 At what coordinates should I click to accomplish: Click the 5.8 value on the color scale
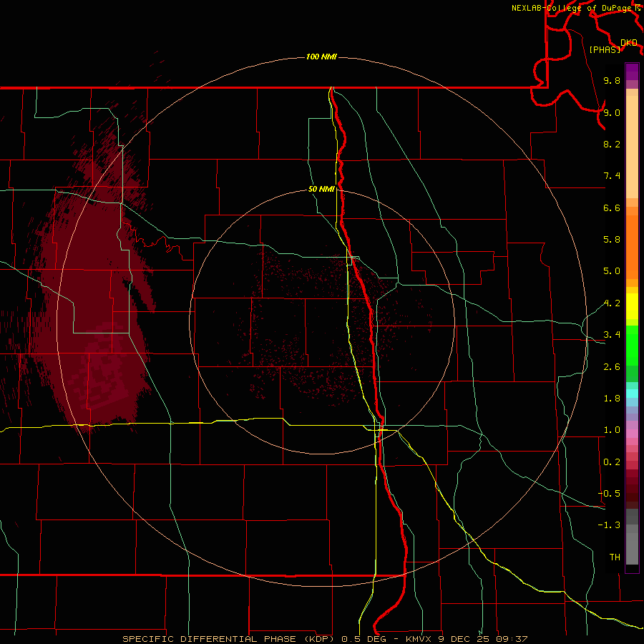[x=612, y=240]
